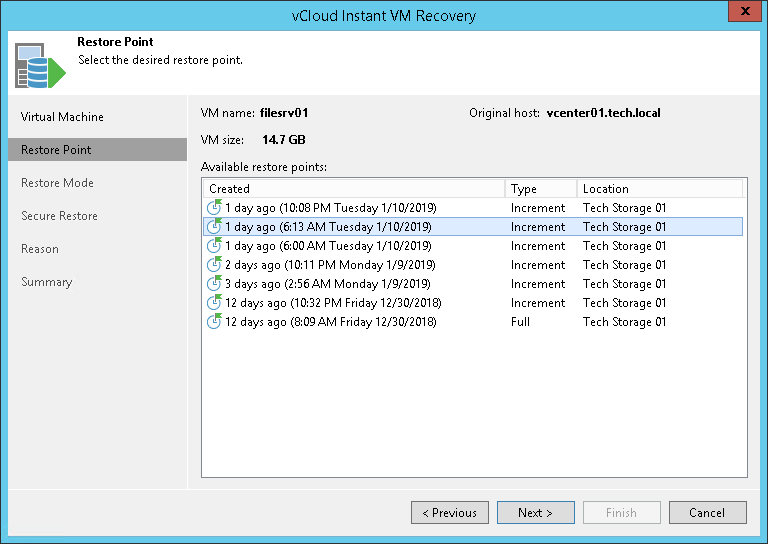Sort the list by Type column
The image size is (768, 544).
pos(540,189)
